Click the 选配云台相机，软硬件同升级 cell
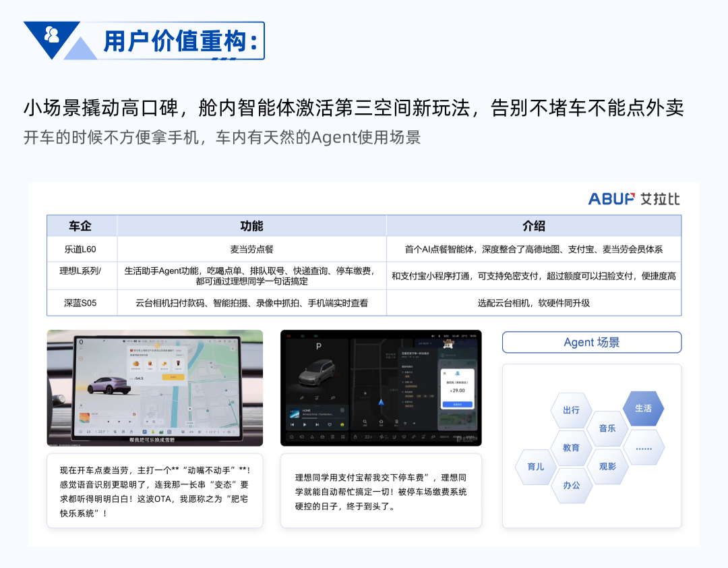The height and width of the screenshot is (568, 728). 534,303
